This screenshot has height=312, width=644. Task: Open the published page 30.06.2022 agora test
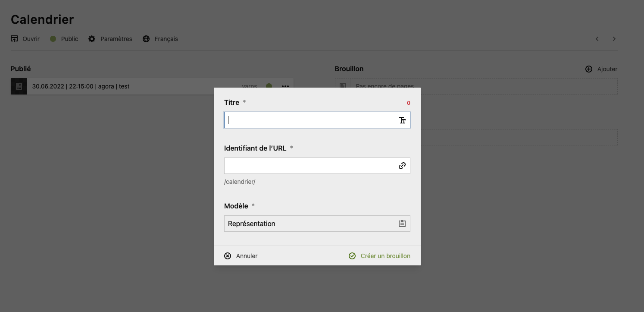point(81,86)
